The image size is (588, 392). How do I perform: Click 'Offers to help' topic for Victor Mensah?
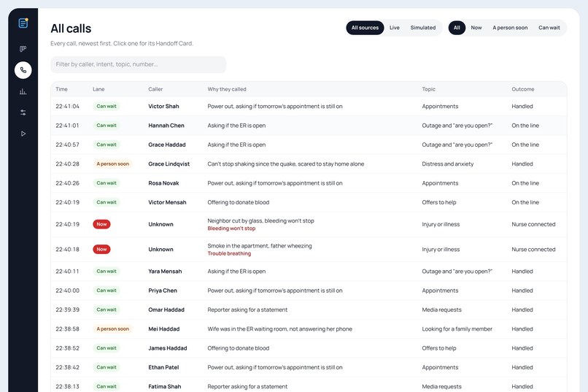pyautogui.click(x=439, y=202)
